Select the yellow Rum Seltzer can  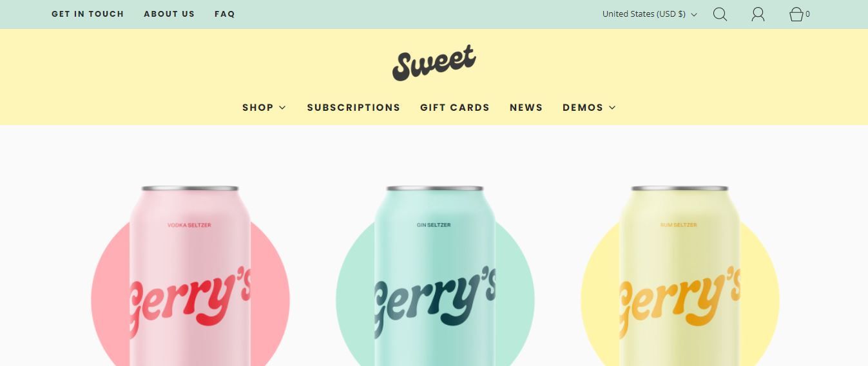pos(679,276)
